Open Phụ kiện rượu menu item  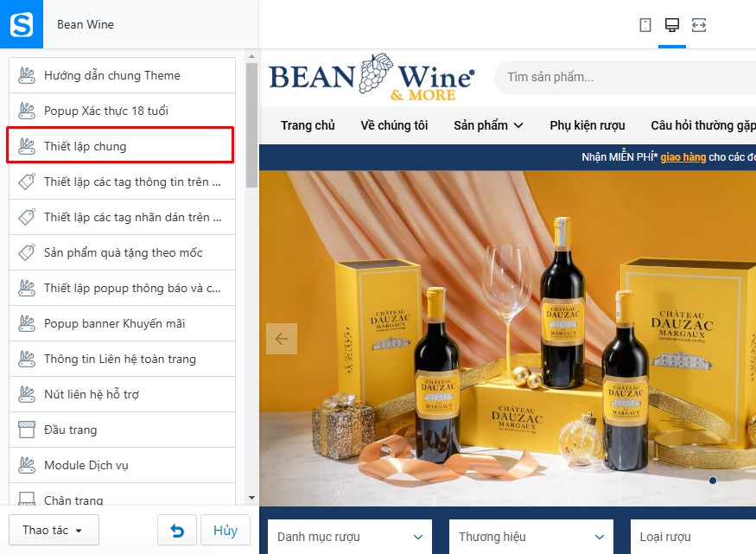588,125
